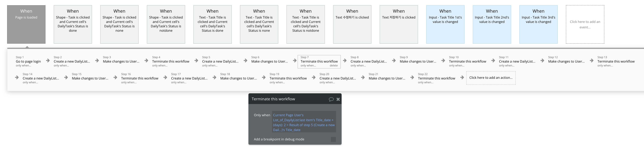This screenshot has width=644, height=157.
Task: Enable Add a breakpoint in debug mode checkbox
Action: coord(333,139)
